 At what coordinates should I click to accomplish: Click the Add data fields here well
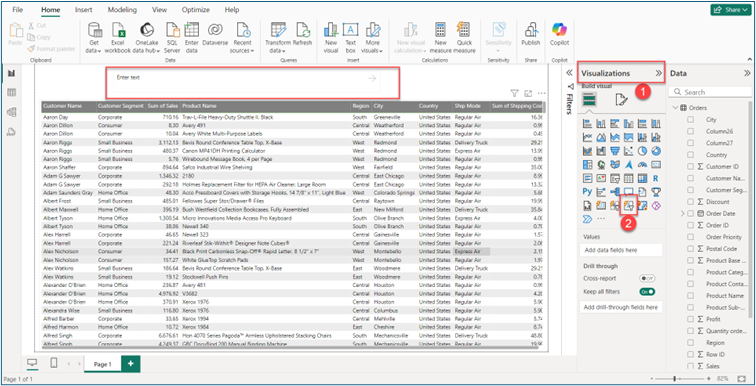(621, 250)
